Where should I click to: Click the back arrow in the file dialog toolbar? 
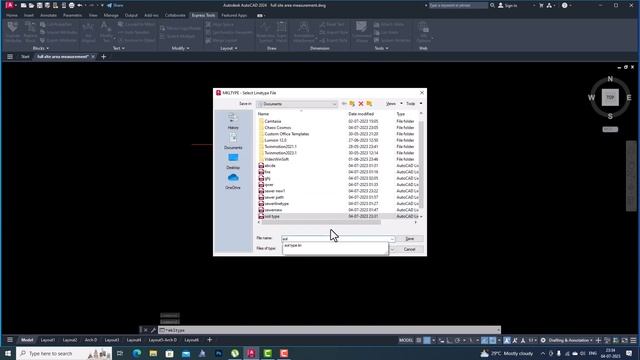pyautogui.click(x=344, y=104)
